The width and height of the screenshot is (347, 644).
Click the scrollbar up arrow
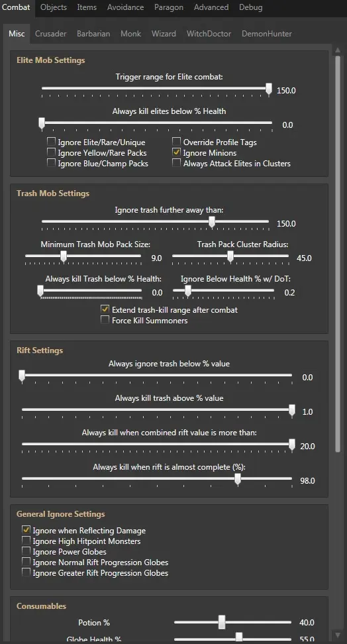pos(338,50)
